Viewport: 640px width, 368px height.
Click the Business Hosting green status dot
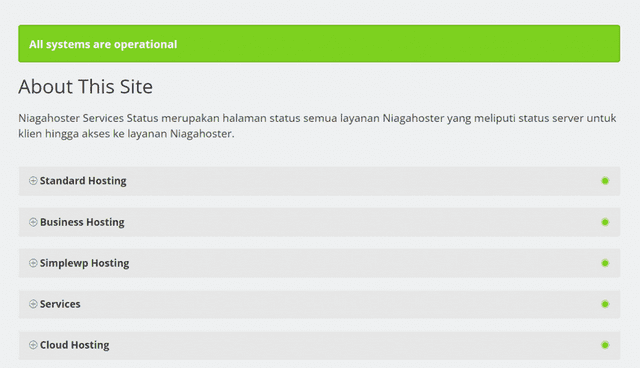tap(605, 222)
